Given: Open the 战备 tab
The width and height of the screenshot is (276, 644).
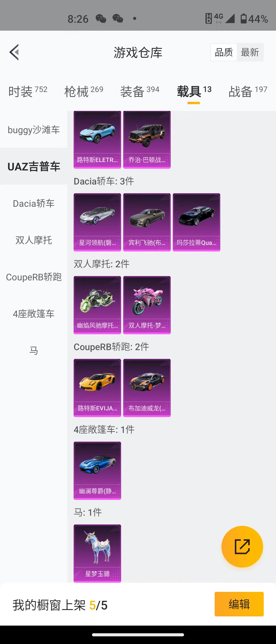Looking at the screenshot, I should [x=248, y=91].
